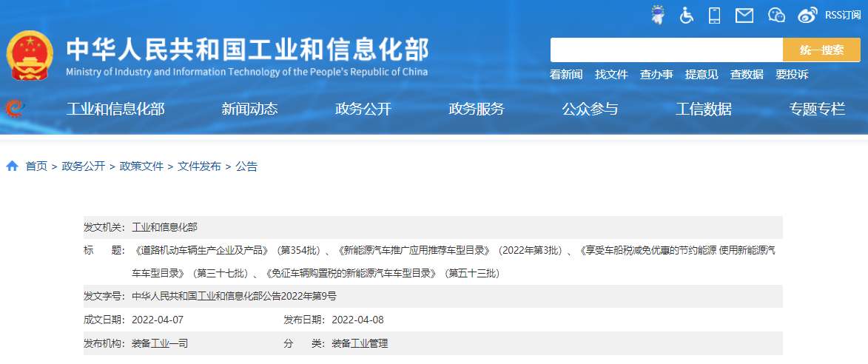Screen dimensions: 868x364
Task: Open the RSS订阅 link
Action: (843, 15)
